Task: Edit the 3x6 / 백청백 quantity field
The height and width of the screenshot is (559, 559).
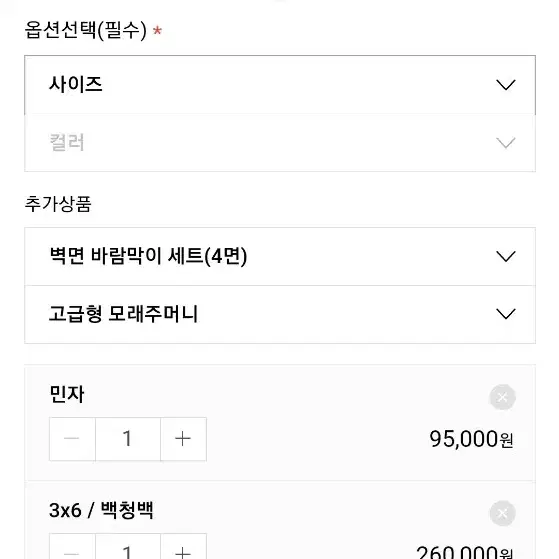Action: coord(128,547)
